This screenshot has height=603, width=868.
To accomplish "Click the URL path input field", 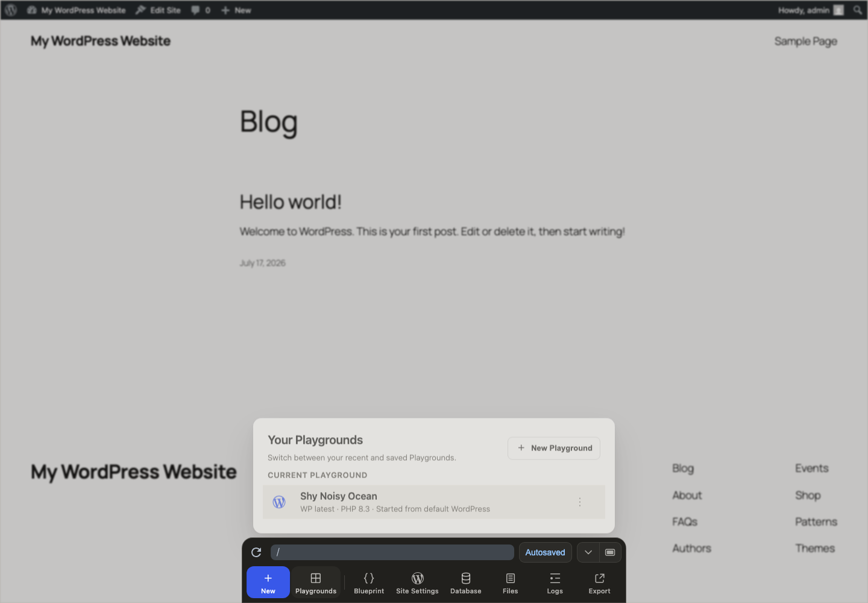I will 392,552.
